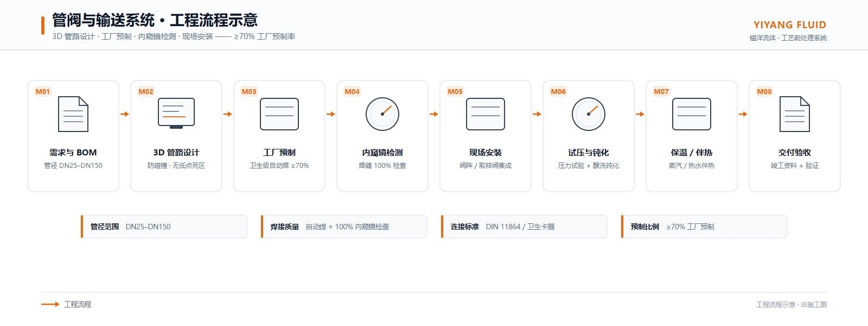Click the 蒸汽 / 热水伴热 subtitle
The width and height of the screenshot is (868, 326).
(692, 166)
